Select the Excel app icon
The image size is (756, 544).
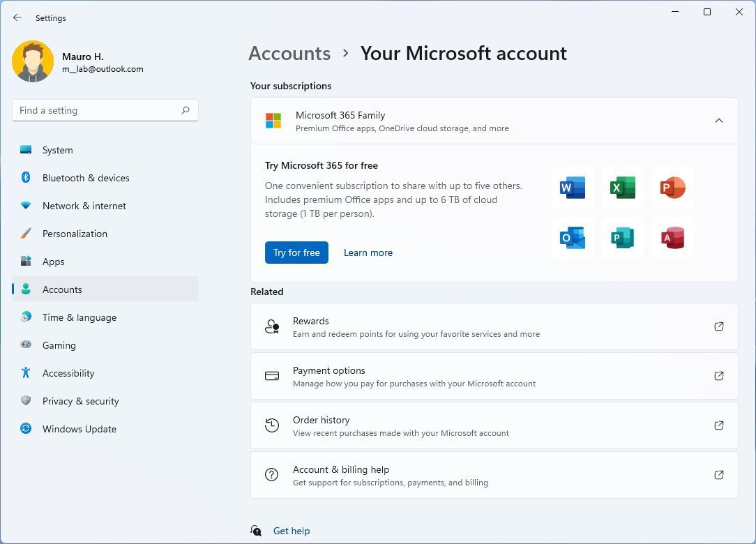[x=622, y=188]
